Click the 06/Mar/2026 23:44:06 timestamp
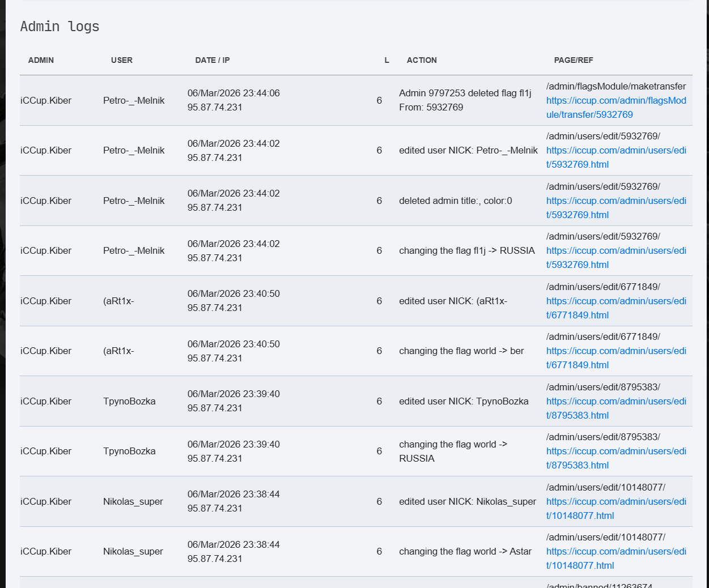Screen dimensions: 709x588 point(233,93)
